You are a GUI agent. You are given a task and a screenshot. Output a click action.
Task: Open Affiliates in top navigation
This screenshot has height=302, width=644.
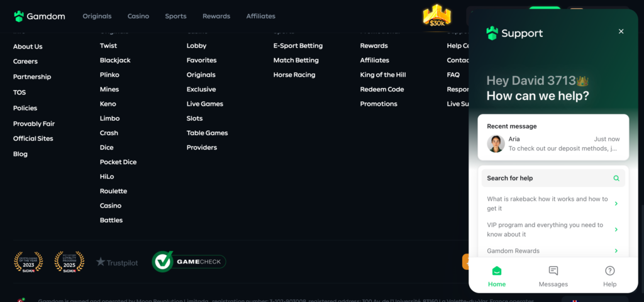[261, 16]
